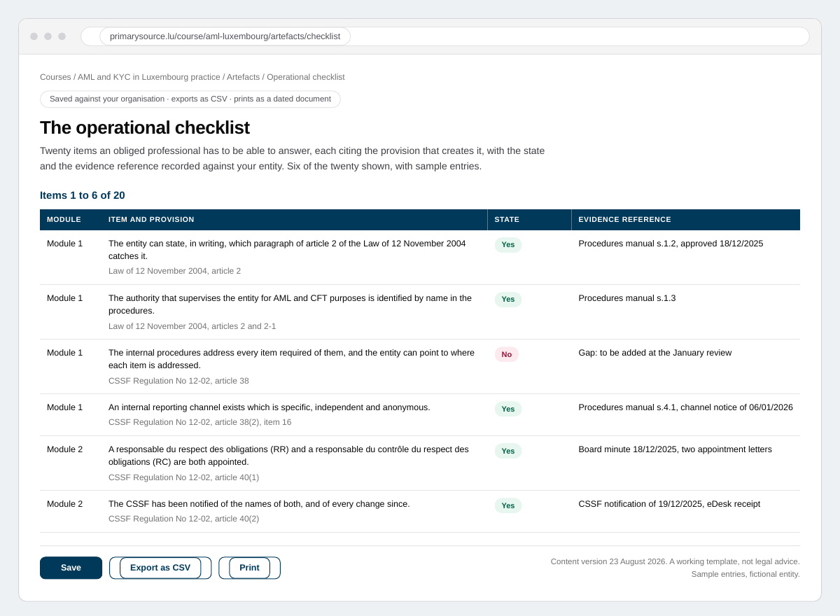
Task: Toggle Yes state for CSSF notified item
Action: point(508,505)
